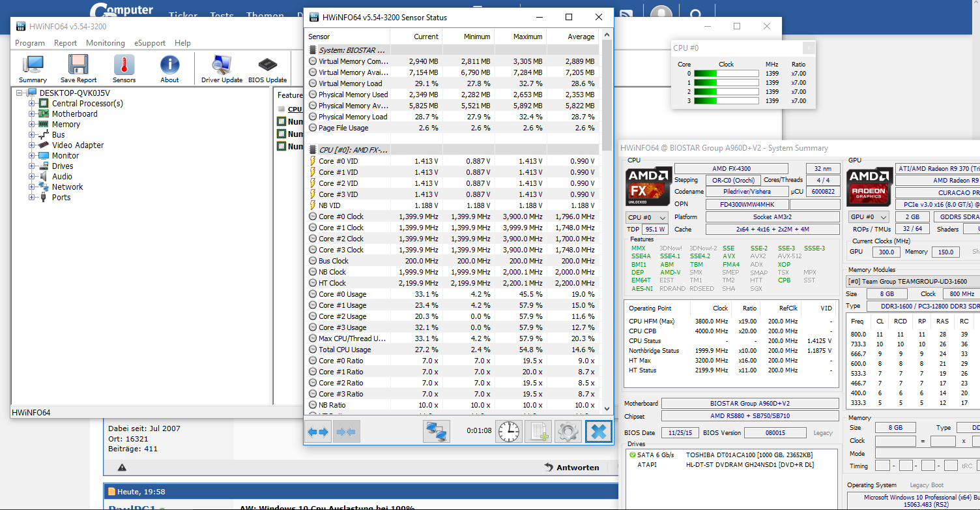Select the Motherboard tree node

tap(75, 113)
